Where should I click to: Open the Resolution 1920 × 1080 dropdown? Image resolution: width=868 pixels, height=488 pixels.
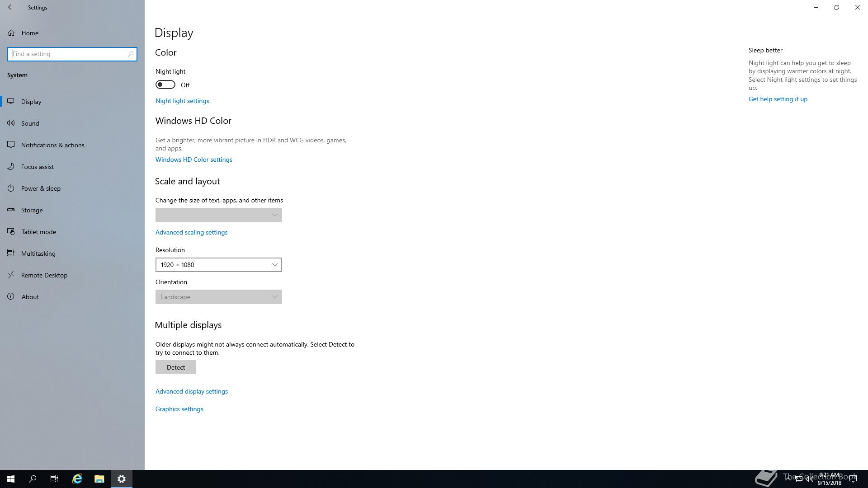point(219,265)
